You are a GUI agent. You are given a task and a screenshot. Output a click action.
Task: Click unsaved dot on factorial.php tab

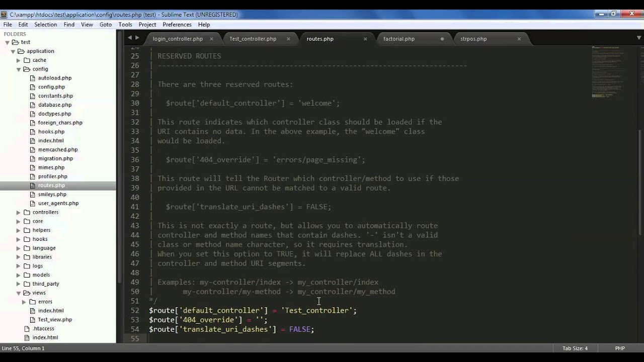pos(442,39)
